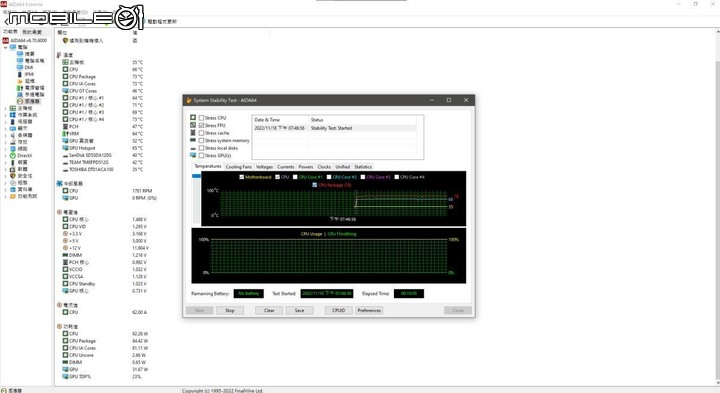The height and width of the screenshot is (393, 720).
Task: Expand the tree node directly above DirectX
Action: pyautogui.click(x=6, y=149)
